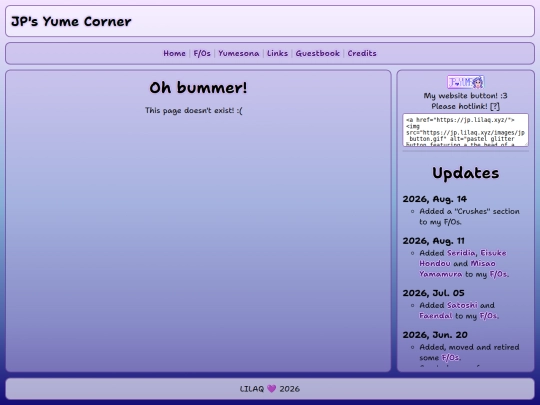Screen dimensions: 540x405
Task: Open the Seridia character link
Action: 461,253
